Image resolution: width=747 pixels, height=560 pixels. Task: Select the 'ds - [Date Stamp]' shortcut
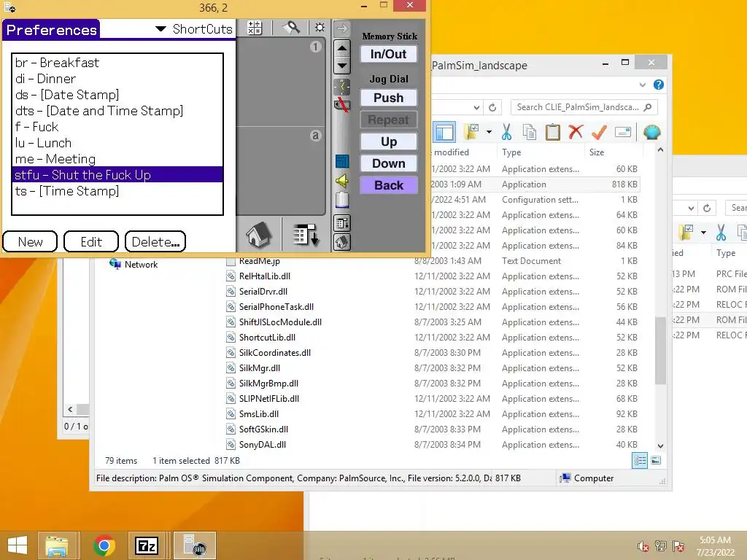pyautogui.click(x=117, y=95)
